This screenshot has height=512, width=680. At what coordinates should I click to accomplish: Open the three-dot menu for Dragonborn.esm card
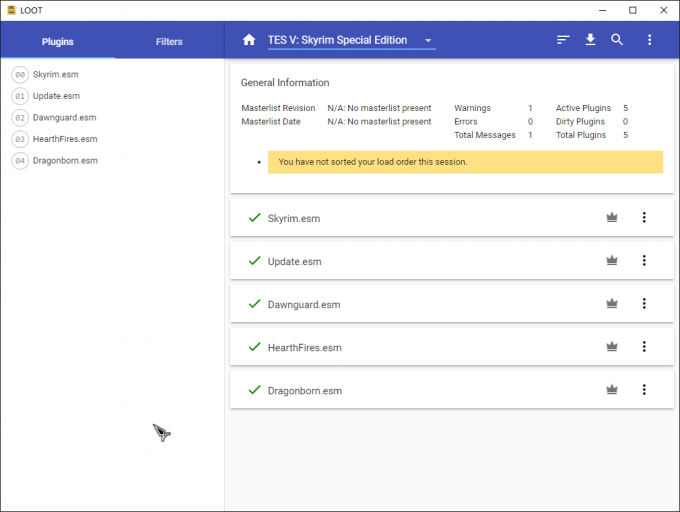[644, 389]
